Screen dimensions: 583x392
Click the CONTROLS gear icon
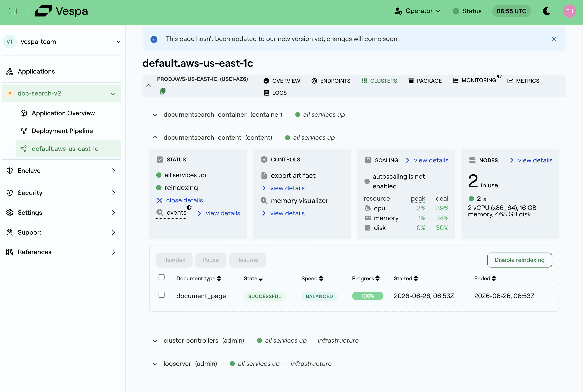(264, 159)
